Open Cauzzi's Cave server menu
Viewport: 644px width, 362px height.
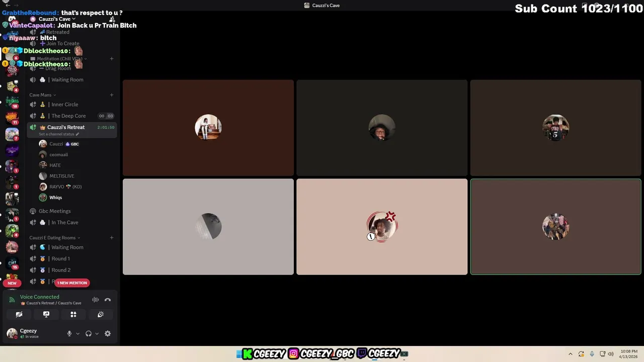point(57,19)
